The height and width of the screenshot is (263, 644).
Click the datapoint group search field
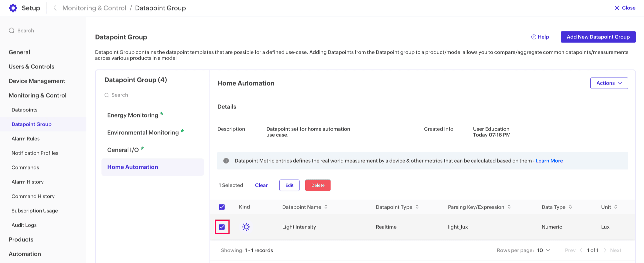point(119,95)
